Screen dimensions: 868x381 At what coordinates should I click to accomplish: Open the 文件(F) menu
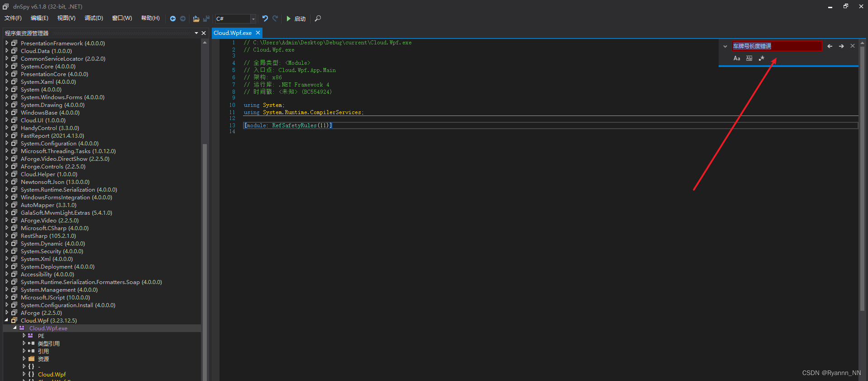click(13, 18)
